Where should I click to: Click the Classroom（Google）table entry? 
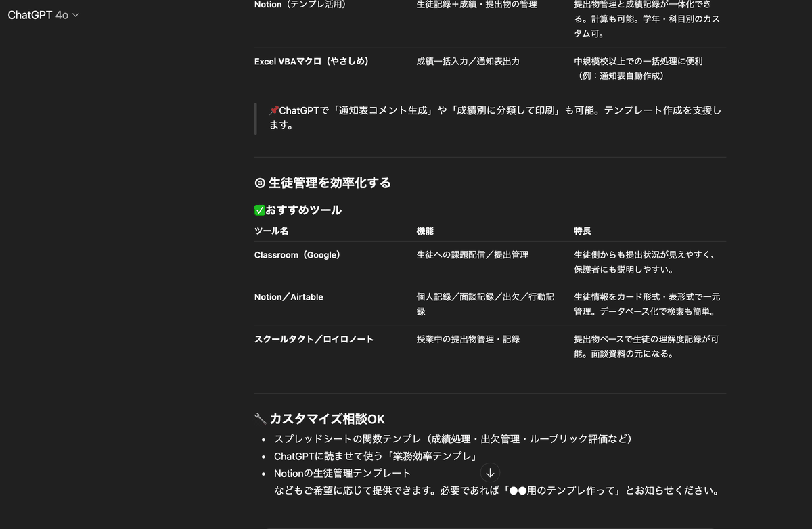pos(297,255)
